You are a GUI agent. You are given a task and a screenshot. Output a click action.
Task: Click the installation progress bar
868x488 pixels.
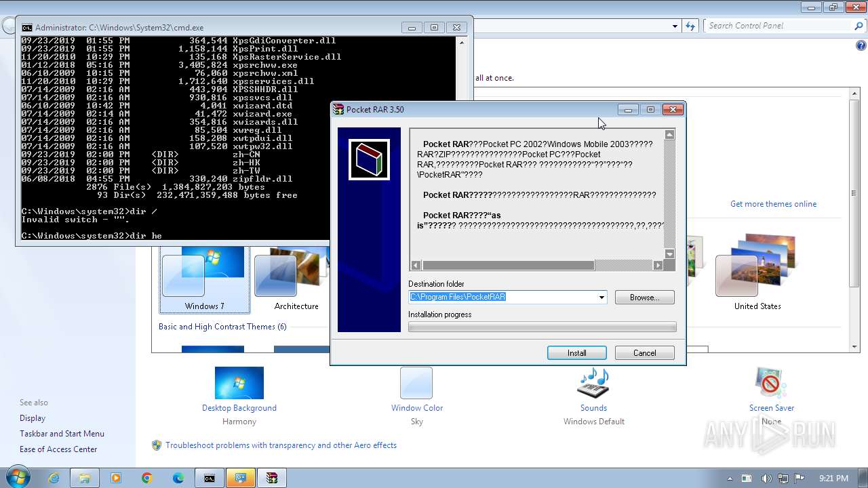542,327
